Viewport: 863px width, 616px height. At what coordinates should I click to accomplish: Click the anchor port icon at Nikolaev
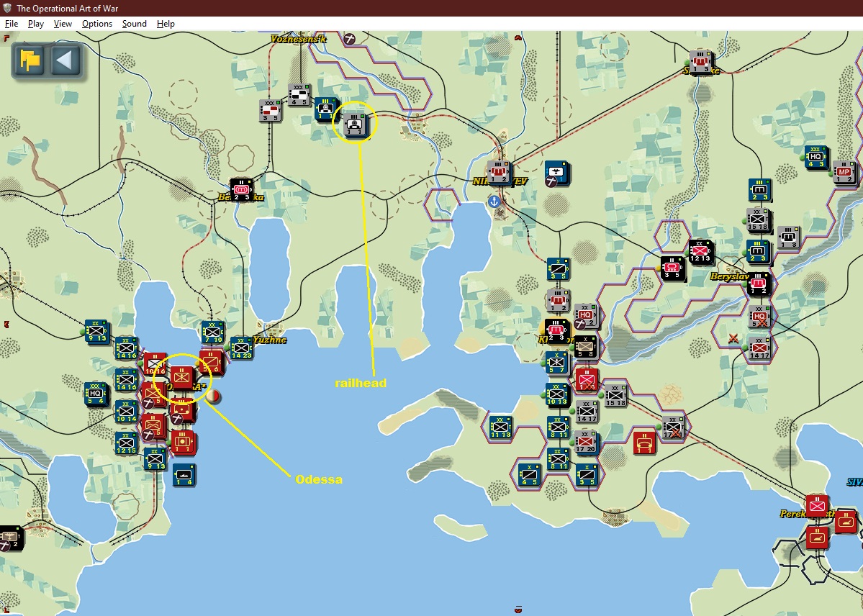pyautogui.click(x=494, y=202)
